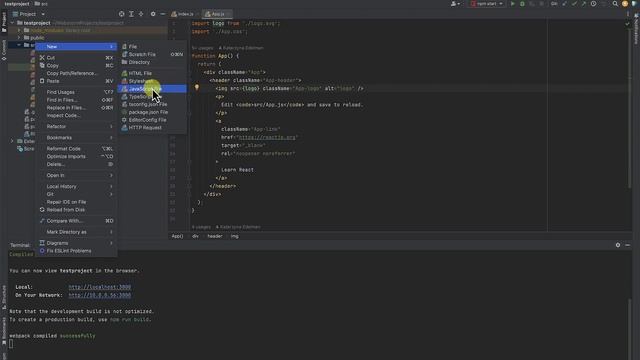This screenshot has width=640, height=360.
Task: Click the inspection checkmark icon in editor
Action: (627, 24)
